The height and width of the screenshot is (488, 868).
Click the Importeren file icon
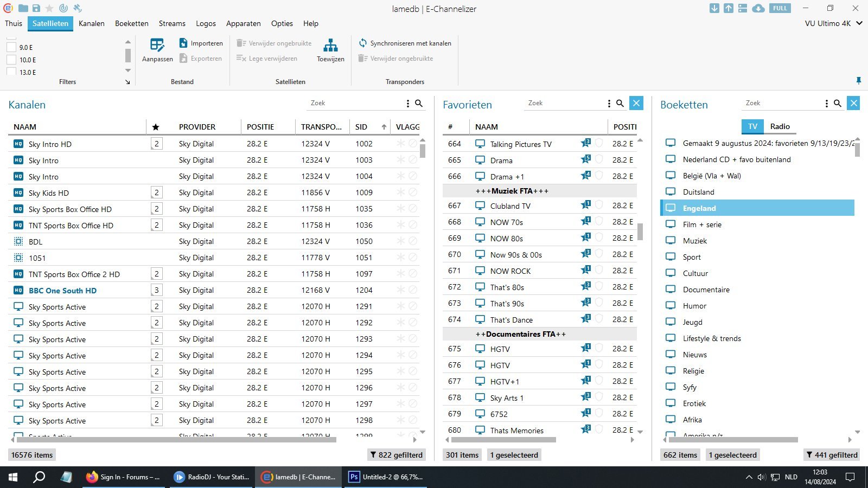click(183, 43)
